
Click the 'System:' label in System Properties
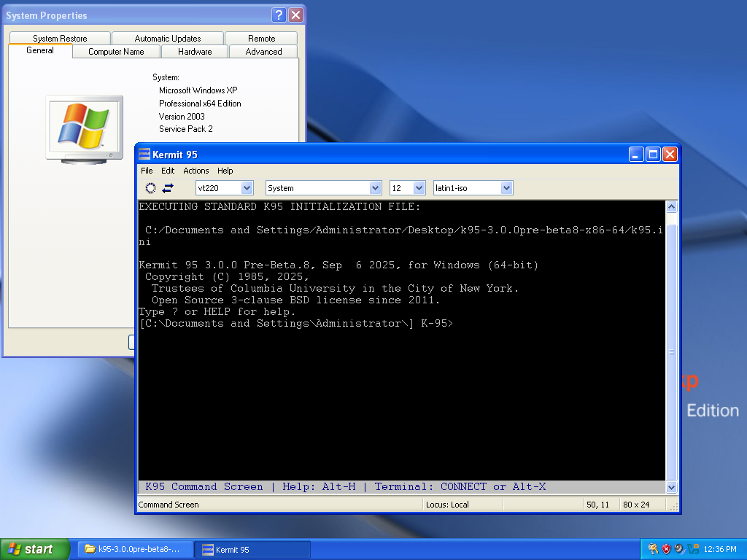(166, 77)
